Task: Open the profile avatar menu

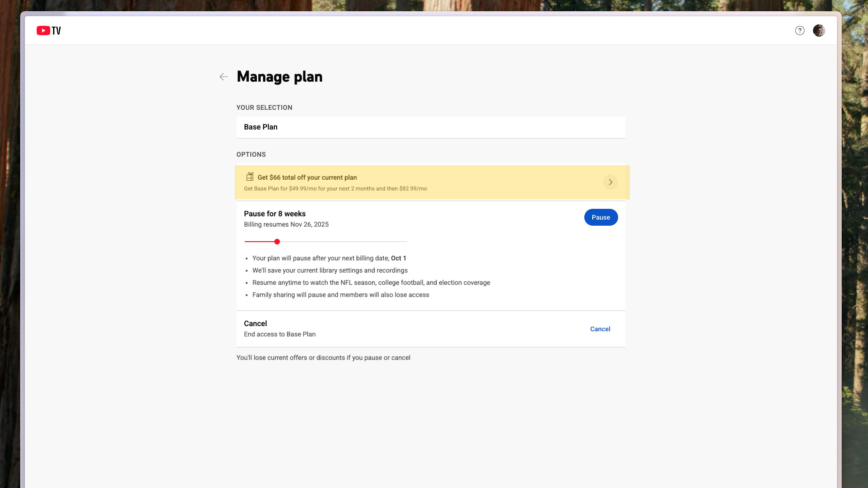Action: [819, 30]
